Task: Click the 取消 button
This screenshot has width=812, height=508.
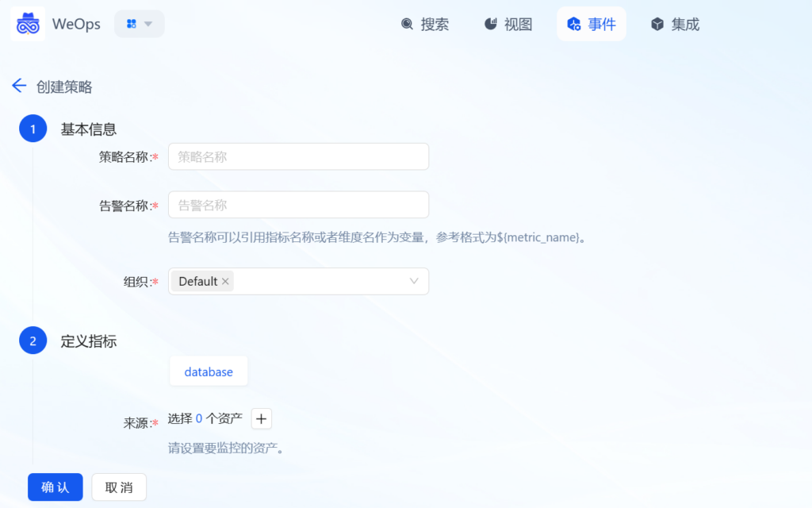Action: tap(119, 487)
